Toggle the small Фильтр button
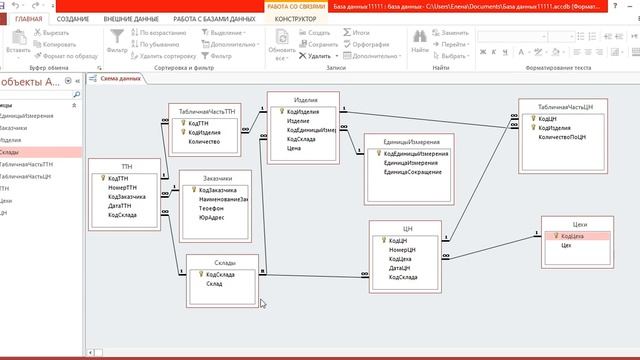This screenshot has height=360, width=640. point(216,56)
